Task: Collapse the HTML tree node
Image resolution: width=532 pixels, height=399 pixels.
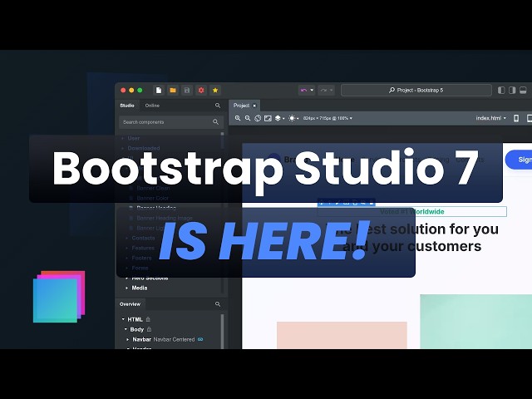Action: (x=123, y=319)
